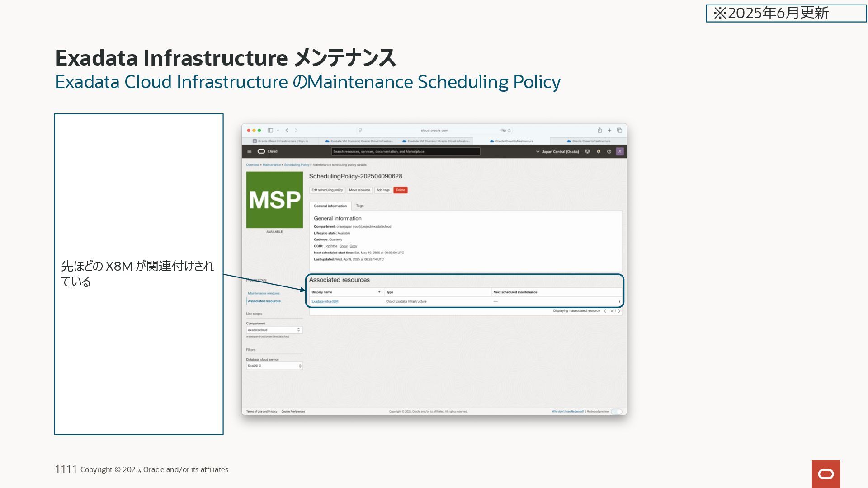Click the OCI search resources field

[x=405, y=152]
